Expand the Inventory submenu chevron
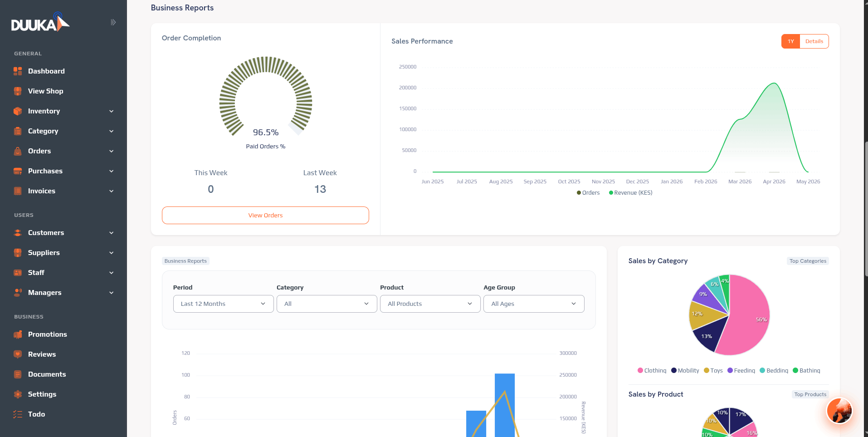The image size is (868, 437). (x=112, y=111)
